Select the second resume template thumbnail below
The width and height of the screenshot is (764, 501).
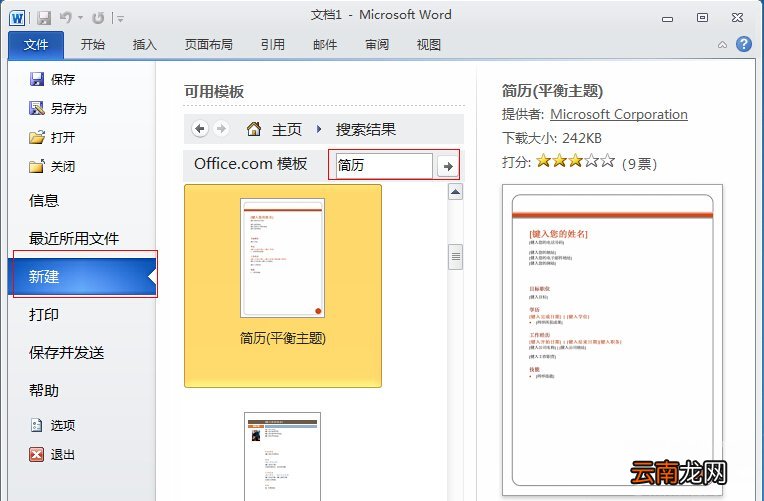click(x=283, y=456)
